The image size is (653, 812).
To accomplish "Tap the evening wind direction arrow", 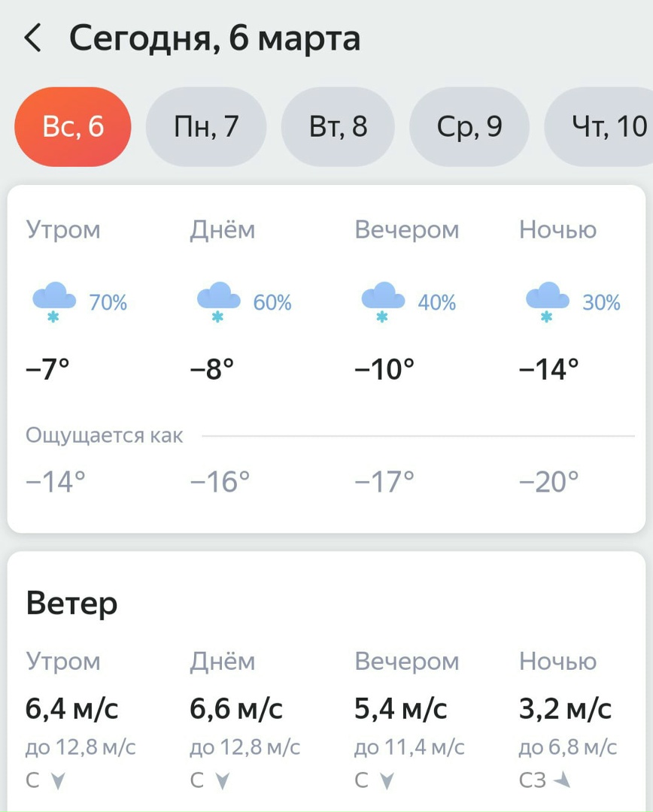I will pyautogui.click(x=387, y=781).
